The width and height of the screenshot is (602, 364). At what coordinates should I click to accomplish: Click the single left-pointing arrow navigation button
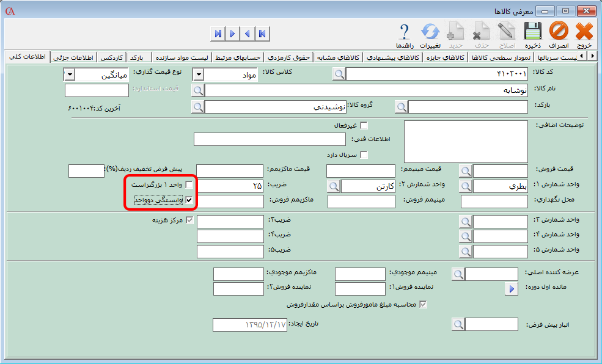[x=247, y=34]
